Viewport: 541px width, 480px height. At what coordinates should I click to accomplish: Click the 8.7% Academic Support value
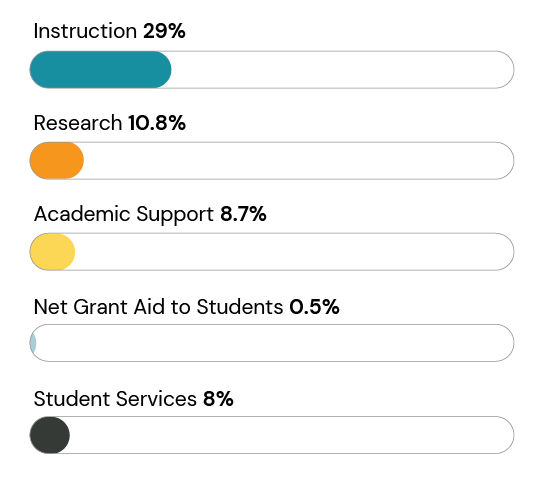click(243, 214)
